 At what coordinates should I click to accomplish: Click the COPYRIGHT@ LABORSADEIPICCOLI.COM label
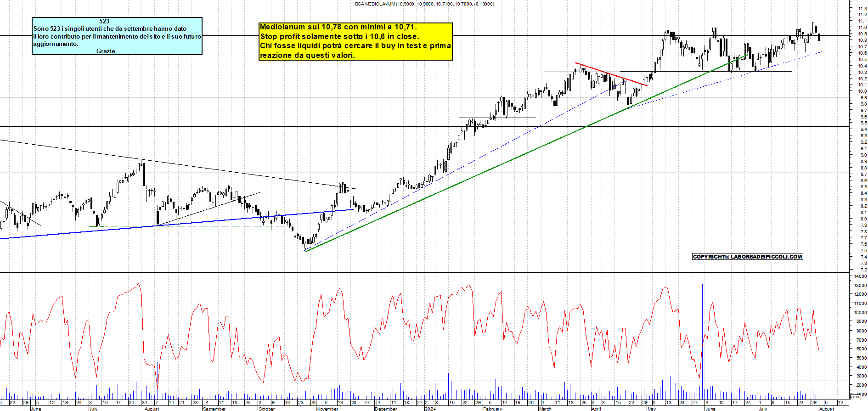point(748,257)
